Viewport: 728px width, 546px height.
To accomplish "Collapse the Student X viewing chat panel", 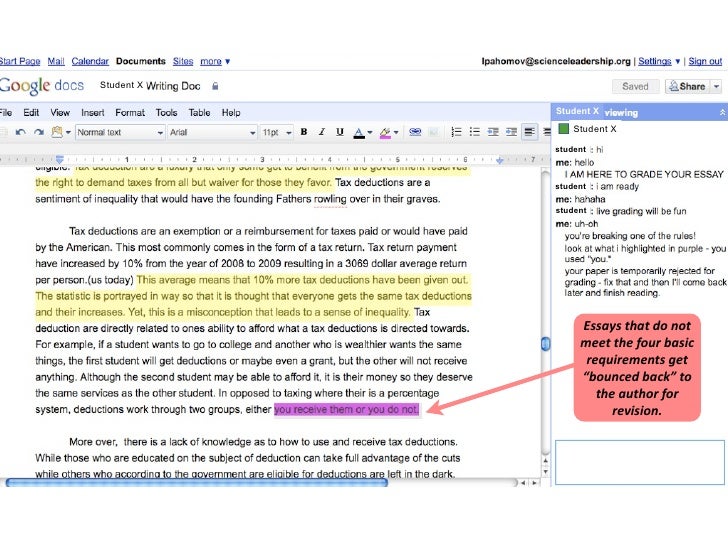I will click(722, 112).
